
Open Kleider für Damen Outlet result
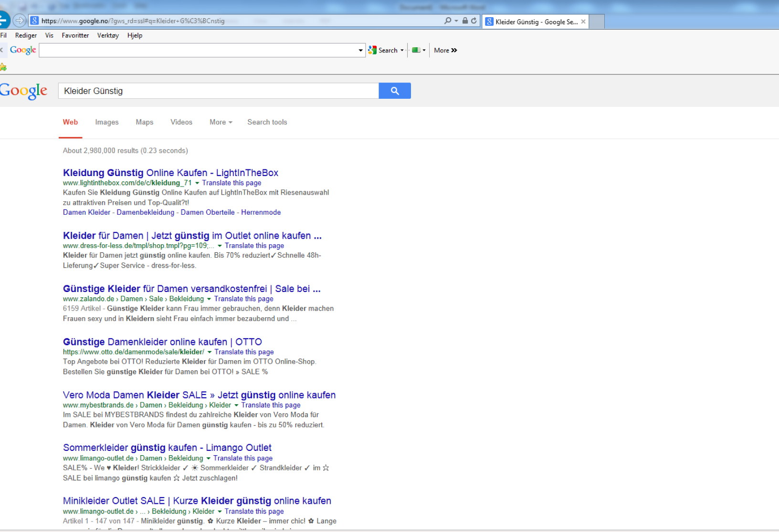click(192, 236)
